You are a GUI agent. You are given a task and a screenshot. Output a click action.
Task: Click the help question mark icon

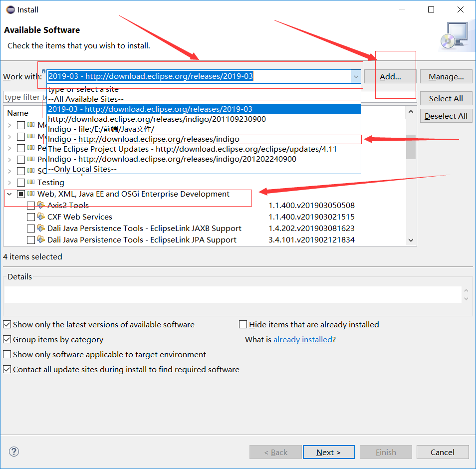(x=14, y=452)
